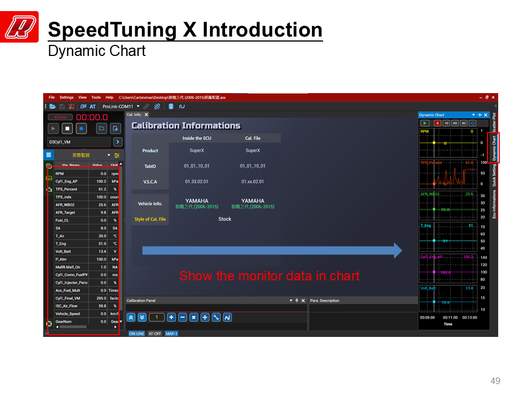The width and height of the screenshot is (532, 399).
Task: Click the gear icon left of Var. Name header
Action: coord(49,166)
